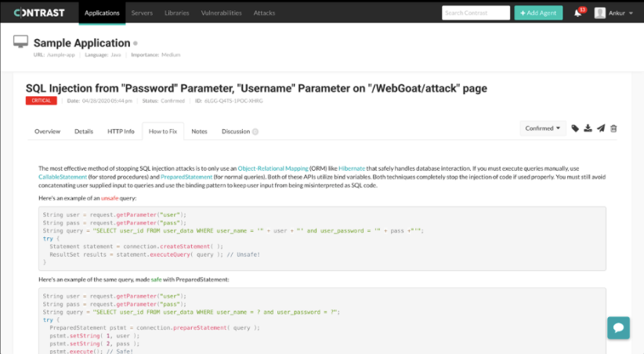Click the Contrast logo
Screen dimensions: 644x354
(x=39, y=13)
